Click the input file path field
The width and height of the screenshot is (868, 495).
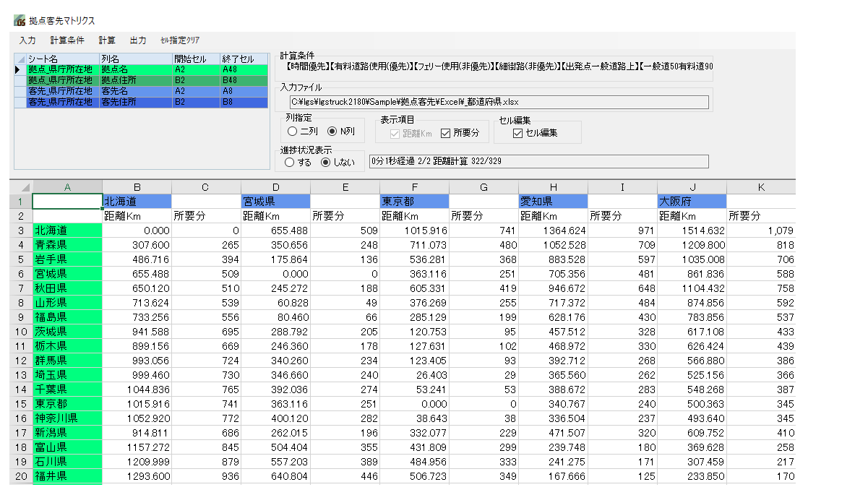(499, 102)
